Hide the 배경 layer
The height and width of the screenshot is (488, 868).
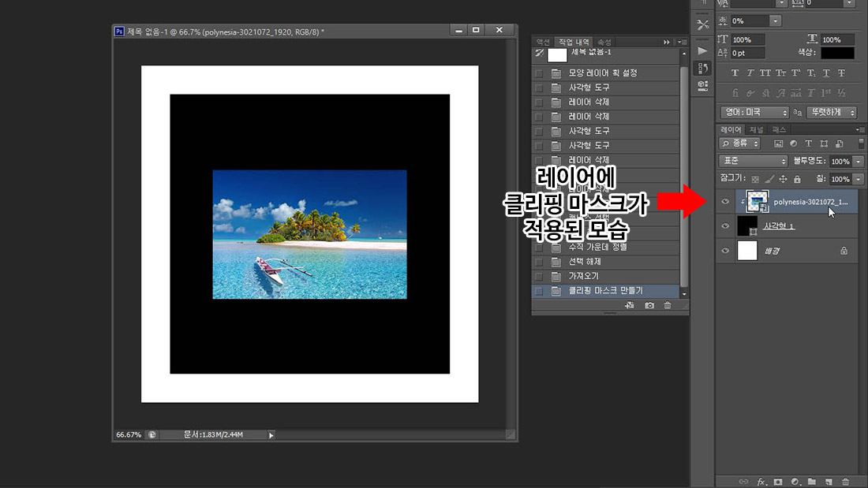coord(725,251)
